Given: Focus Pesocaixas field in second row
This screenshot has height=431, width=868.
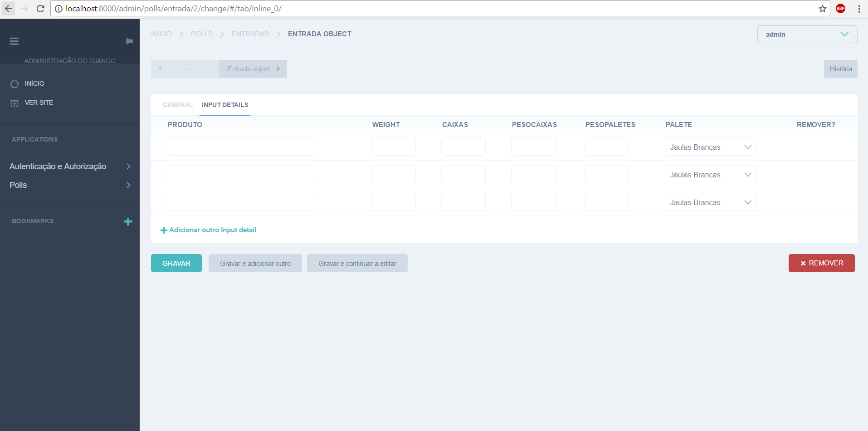Looking at the screenshot, I should (533, 174).
